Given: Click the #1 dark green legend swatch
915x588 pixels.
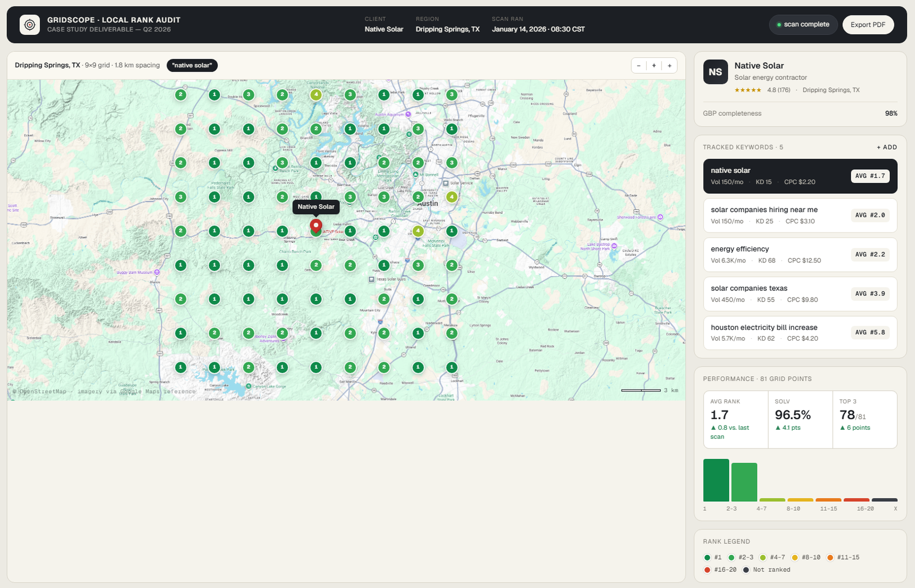Looking at the screenshot, I should [707, 558].
